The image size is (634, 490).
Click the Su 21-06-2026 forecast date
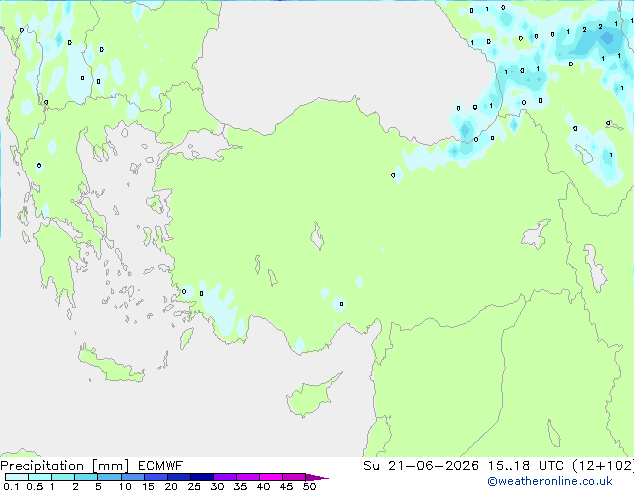point(421,466)
